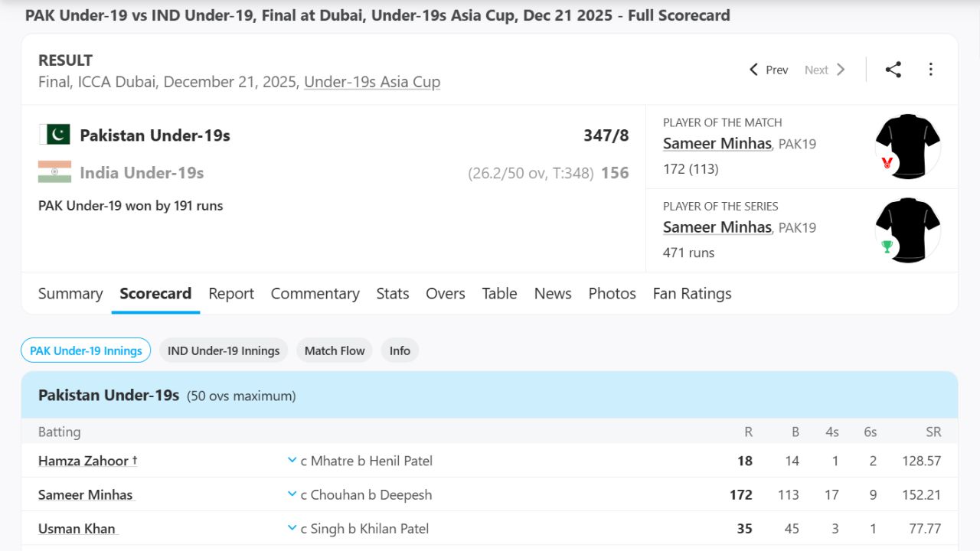
Task: Open the share options icon
Action: click(893, 69)
